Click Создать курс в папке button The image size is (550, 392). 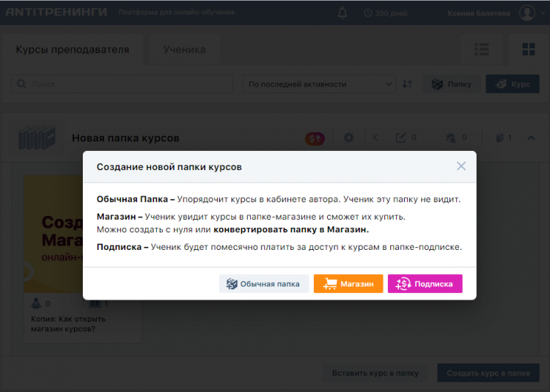[x=488, y=373]
